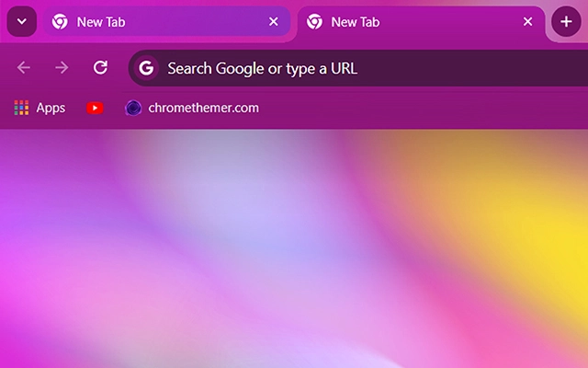Image resolution: width=588 pixels, height=368 pixels.
Task: Reload the current page
Action: (101, 67)
